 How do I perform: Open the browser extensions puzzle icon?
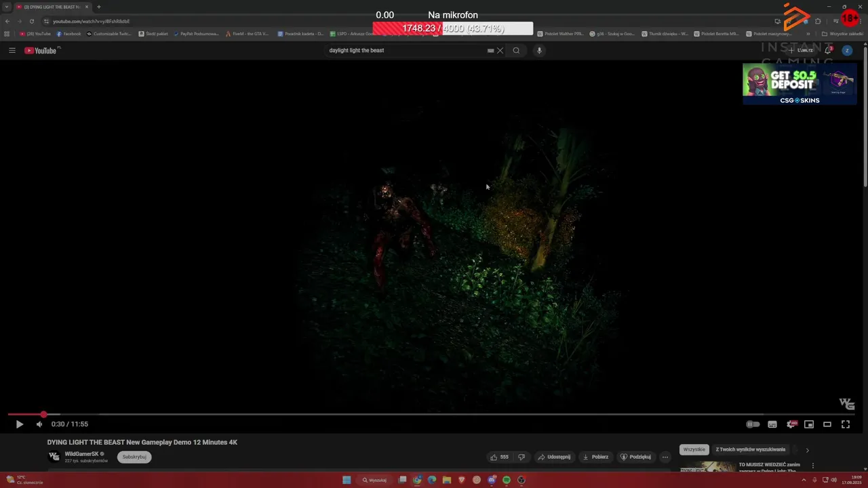pyautogui.click(x=818, y=21)
